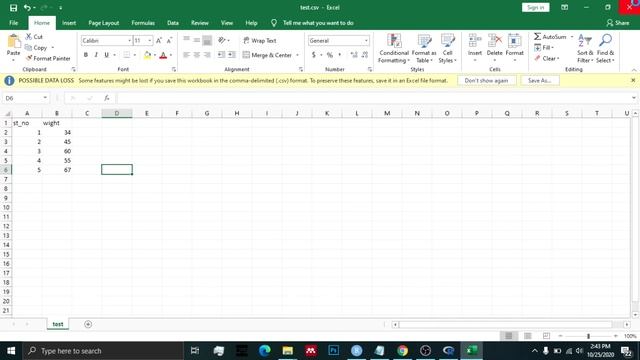
Task: Open General number format dropdown
Action: 366,41
